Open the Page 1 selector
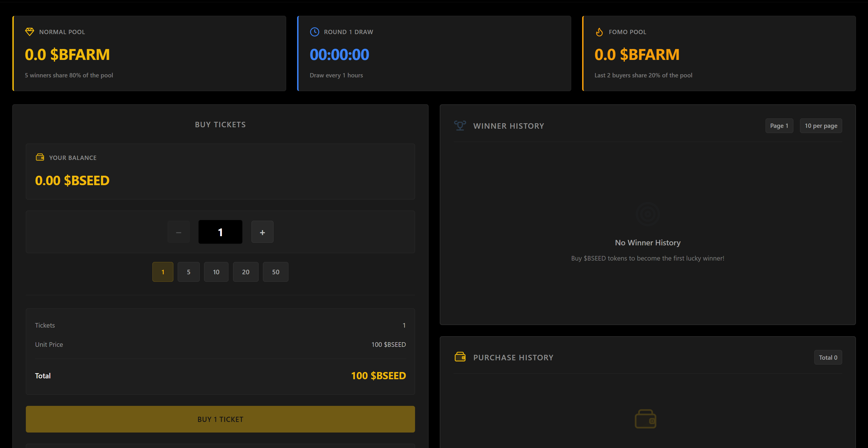The height and width of the screenshot is (448, 868). tap(779, 126)
